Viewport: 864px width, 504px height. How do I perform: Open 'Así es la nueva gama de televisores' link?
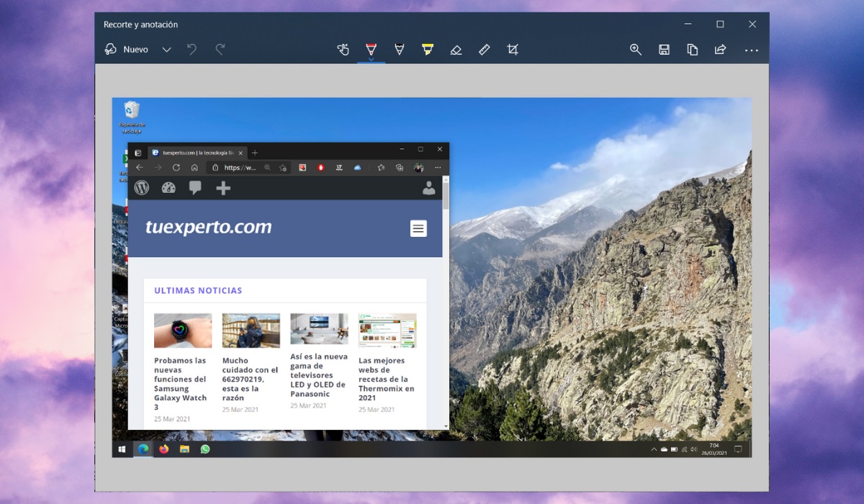click(x=319, y=375)
